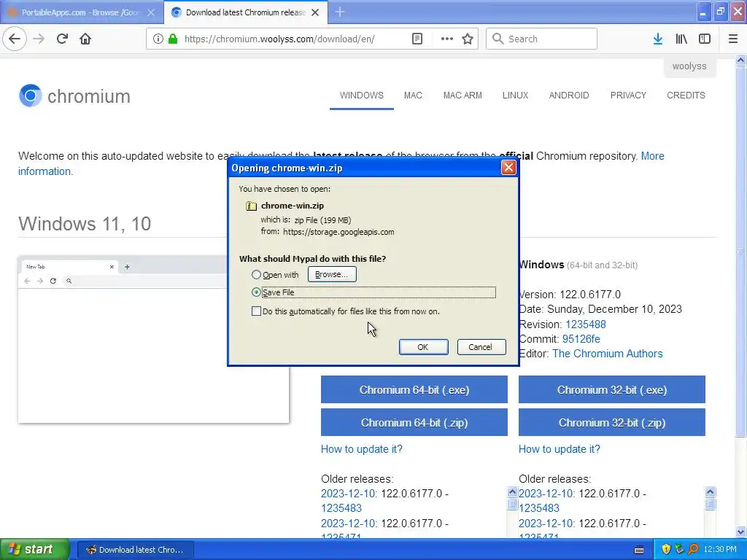Click Browse to choose an application

pyautogui.click(x=332, y=274)
